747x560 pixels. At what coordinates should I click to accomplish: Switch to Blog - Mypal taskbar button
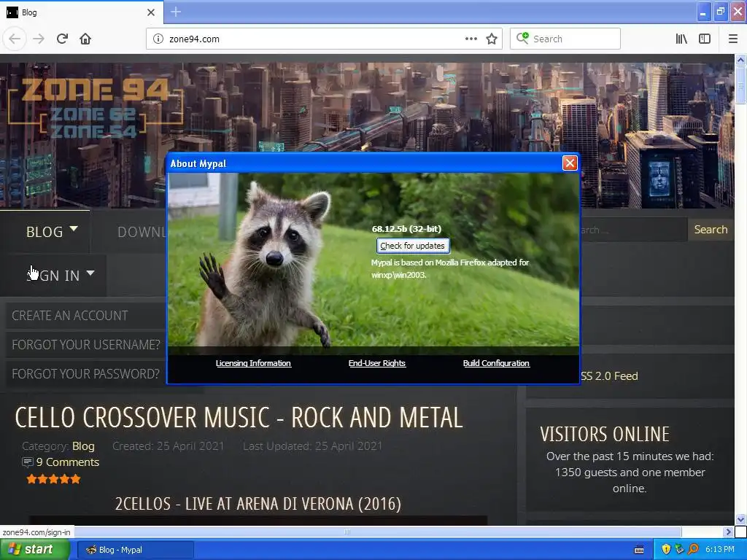136,550
